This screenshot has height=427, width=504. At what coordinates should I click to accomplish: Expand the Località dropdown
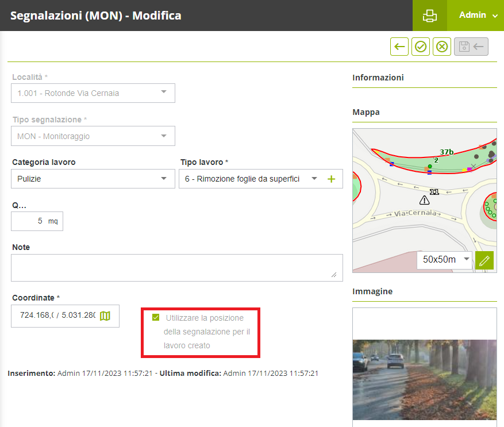(164, 93)
